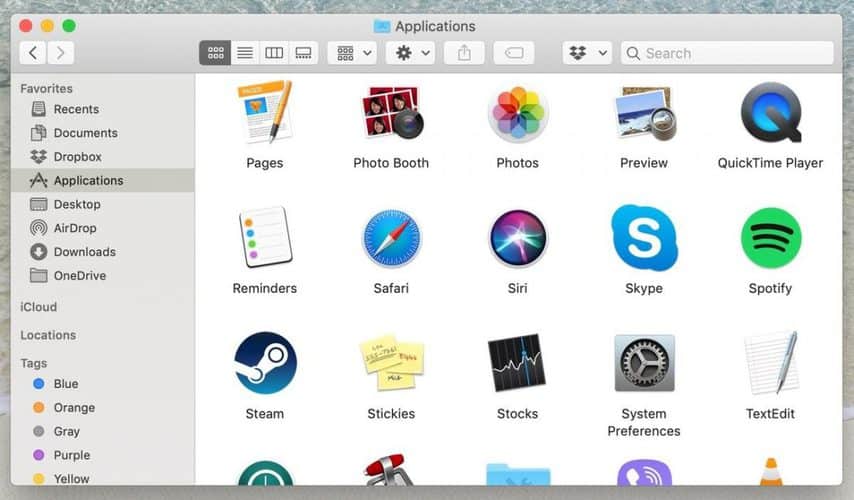The width and height of the screenshot is (854, 500).
Task: Select the Orange tag
Action: click(x=102, y=407)
